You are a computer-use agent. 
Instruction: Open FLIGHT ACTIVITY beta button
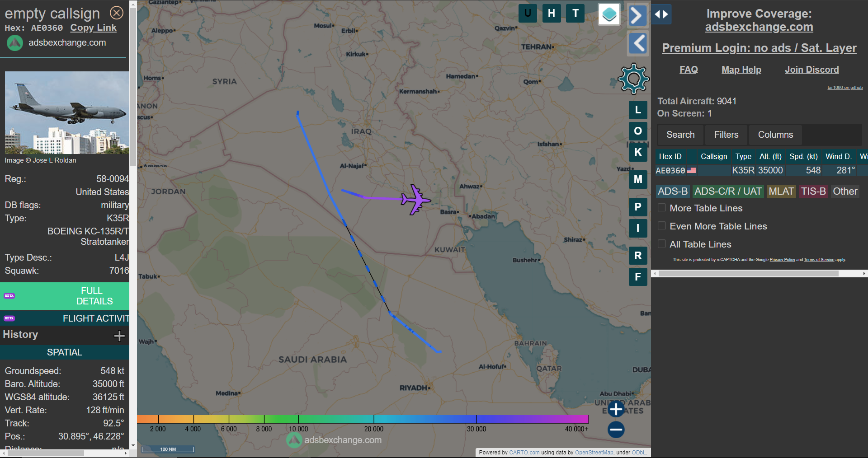65,318
